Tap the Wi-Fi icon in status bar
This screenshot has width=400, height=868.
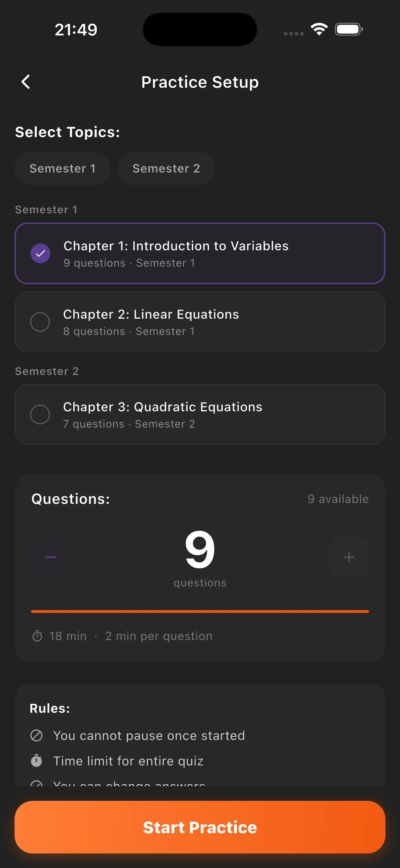pos(319,29)
